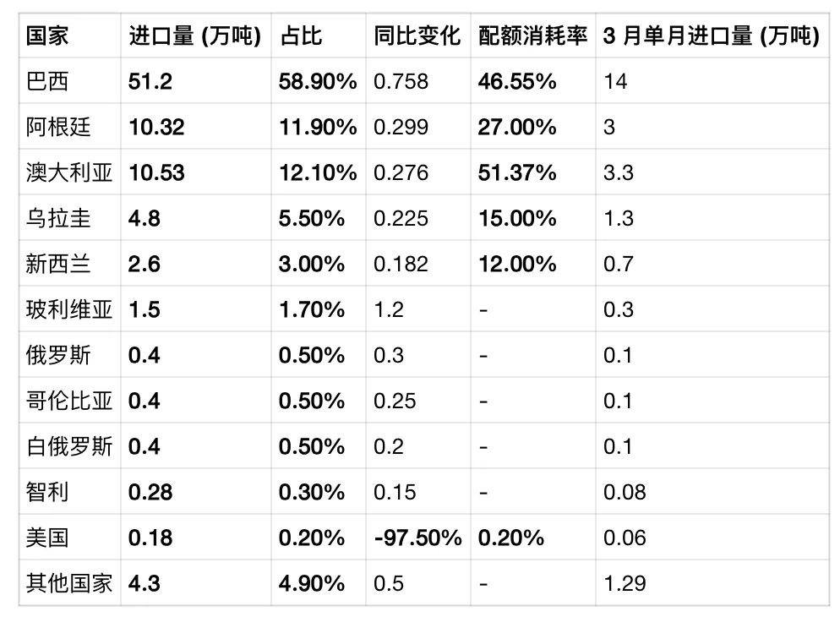Select the 配额消耗率 column header
Viewport: 840px width, 617px height.
533,35
